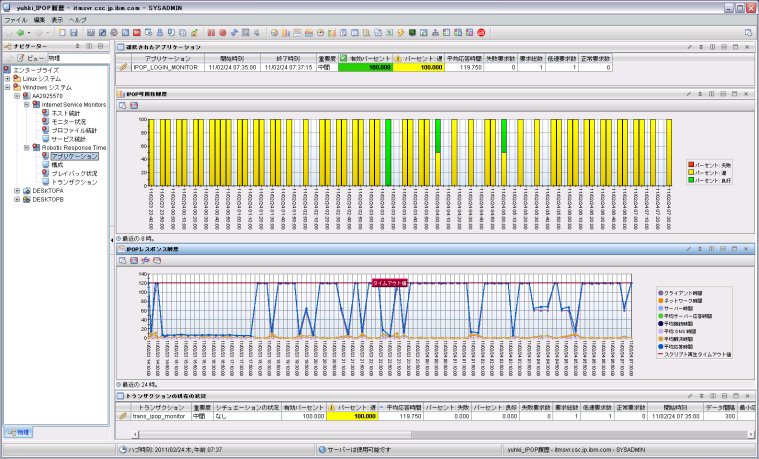759x459 pixels.
Task: Click the bar chart view icon in the main toolbar
Action: pyautogui.click(x=286, y=33)
